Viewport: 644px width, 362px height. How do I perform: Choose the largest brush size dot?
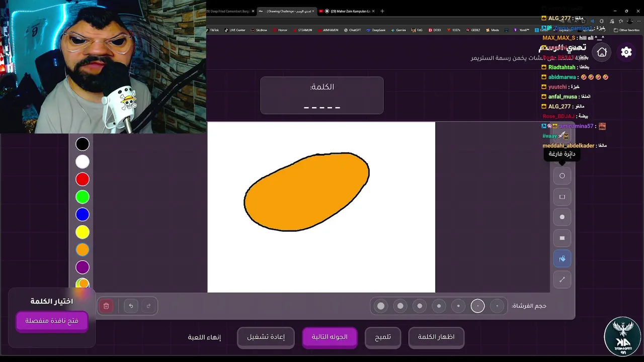click(x=381, y=306)
